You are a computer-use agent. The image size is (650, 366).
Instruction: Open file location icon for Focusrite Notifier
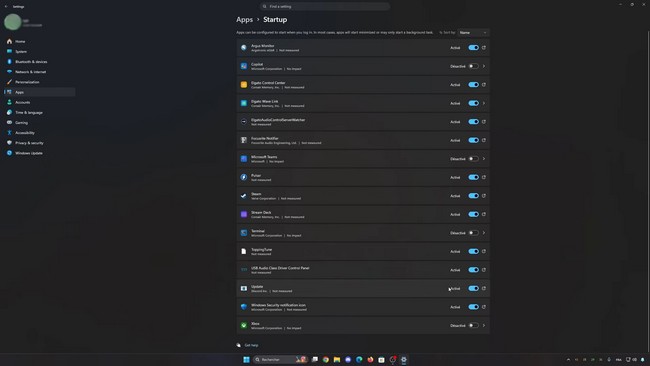click(484, 140)
